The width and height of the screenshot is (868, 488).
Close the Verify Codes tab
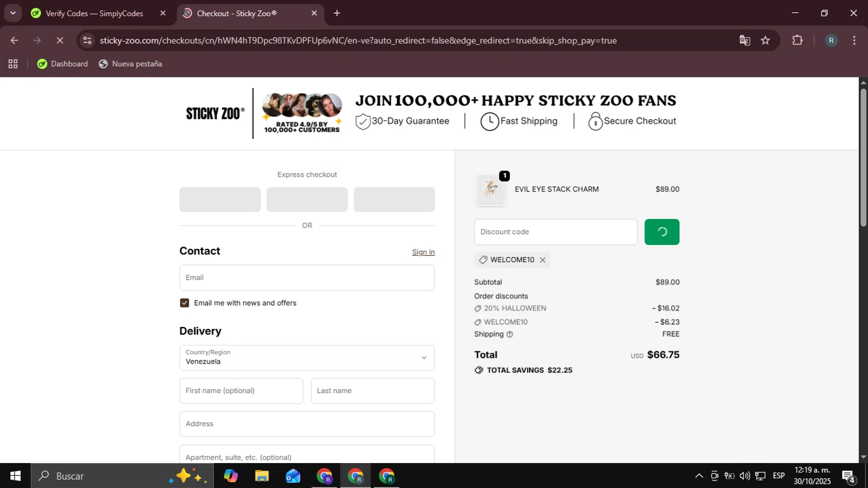pos(163,13)
